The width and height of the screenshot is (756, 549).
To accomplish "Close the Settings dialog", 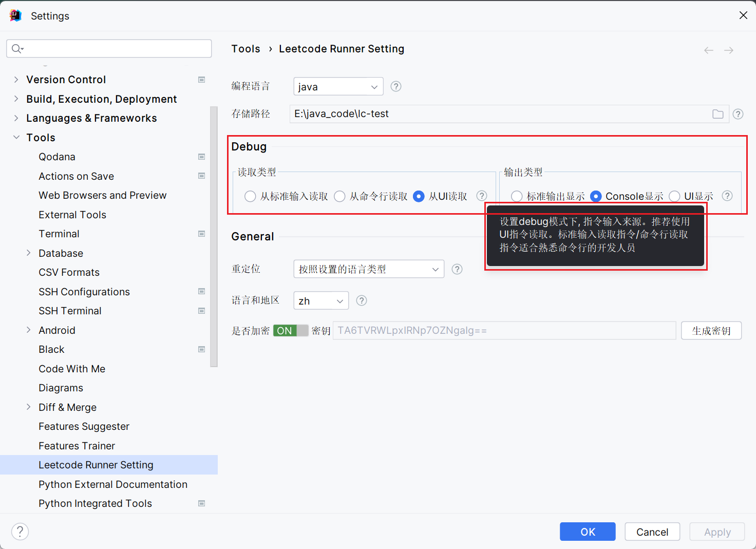I will [x=743, y=15].
